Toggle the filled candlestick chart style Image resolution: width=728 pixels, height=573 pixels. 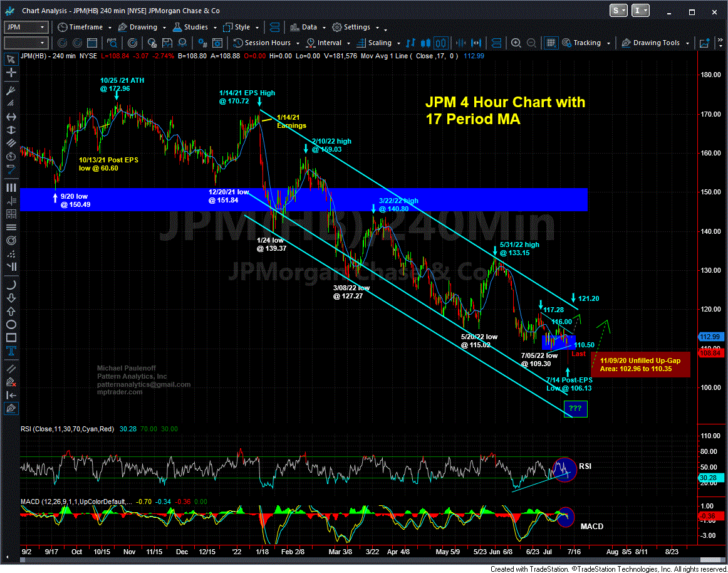tap(425, 43)
